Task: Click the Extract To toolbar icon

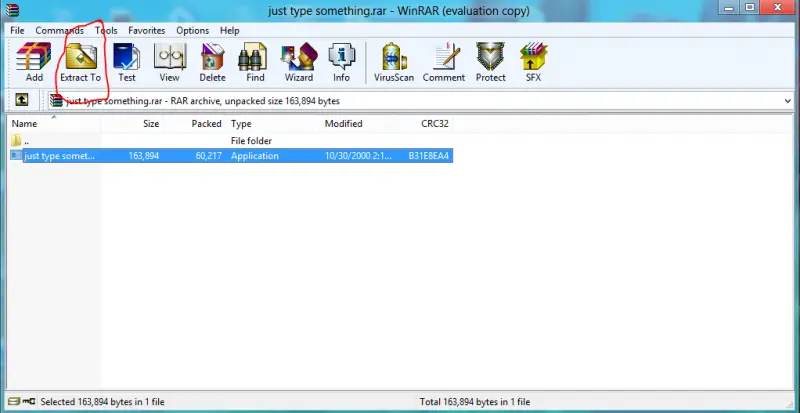Action: pyautogui.click(x=81, y=62)
